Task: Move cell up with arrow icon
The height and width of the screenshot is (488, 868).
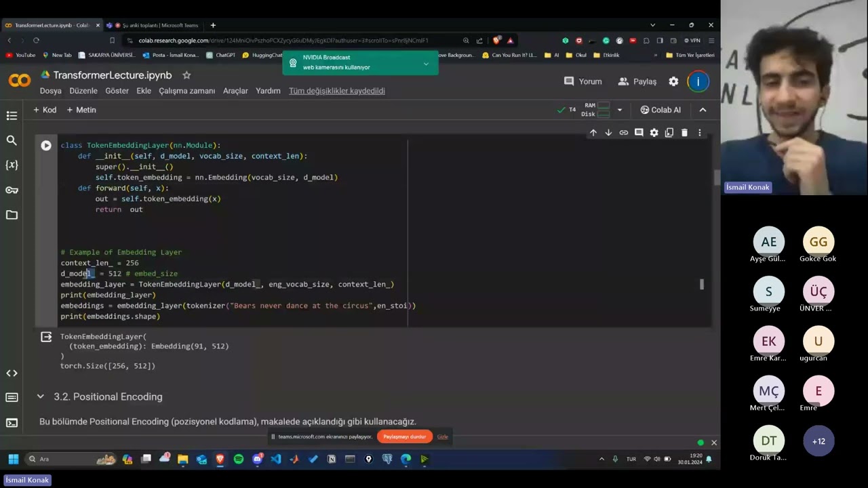Action: pos(593,133)
